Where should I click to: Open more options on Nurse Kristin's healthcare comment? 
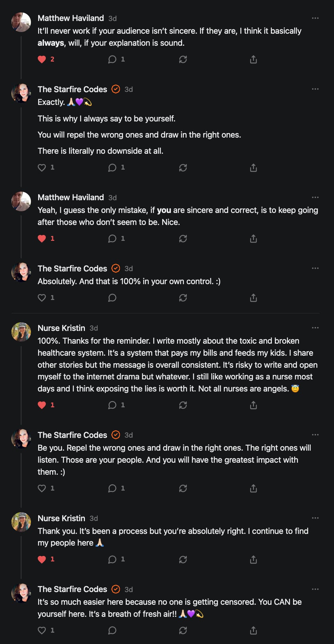[315, 328]
